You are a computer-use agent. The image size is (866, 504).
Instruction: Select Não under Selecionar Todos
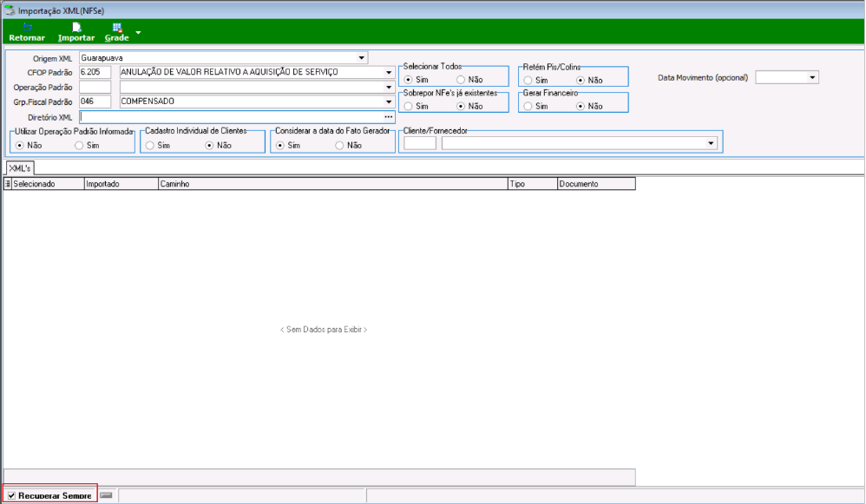pyautogui.click(x=461, y=80)
